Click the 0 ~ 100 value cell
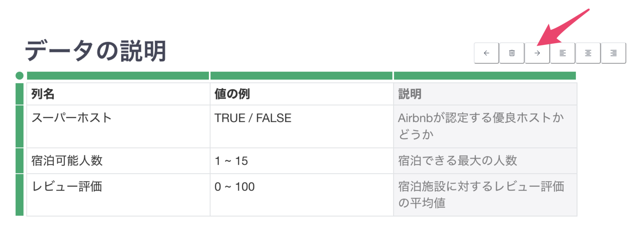The image size is (644, 243). coord(302,195)
